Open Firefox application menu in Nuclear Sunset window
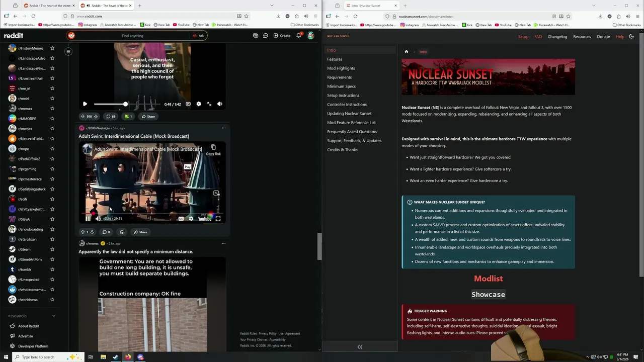 637,16
